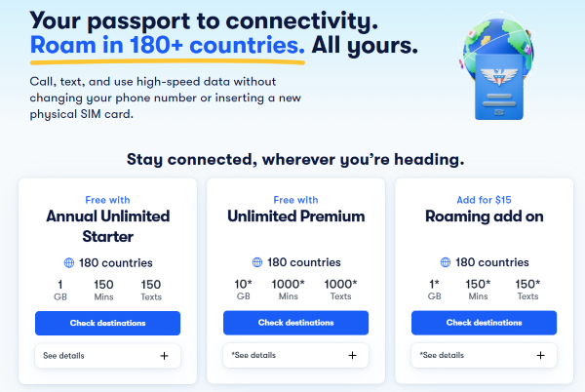Expand See details with Starter plus icon
The width and height of the screenshot is (585, 392).
click(x=164, y=356)
